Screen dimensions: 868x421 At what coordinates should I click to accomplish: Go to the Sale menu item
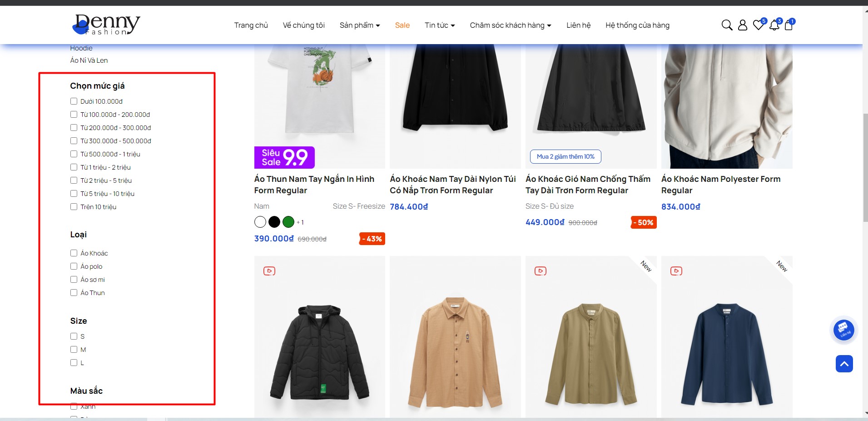(402, 25)
